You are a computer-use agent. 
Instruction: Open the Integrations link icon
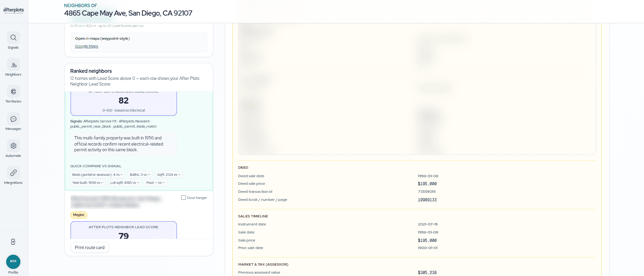(x=13, y=173)
